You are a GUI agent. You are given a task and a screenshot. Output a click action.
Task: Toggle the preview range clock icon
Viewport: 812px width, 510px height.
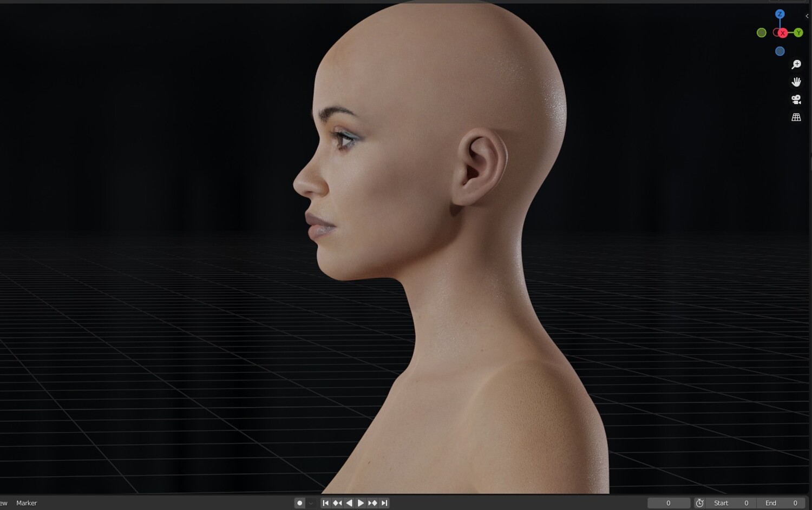[x=699, y=503]
